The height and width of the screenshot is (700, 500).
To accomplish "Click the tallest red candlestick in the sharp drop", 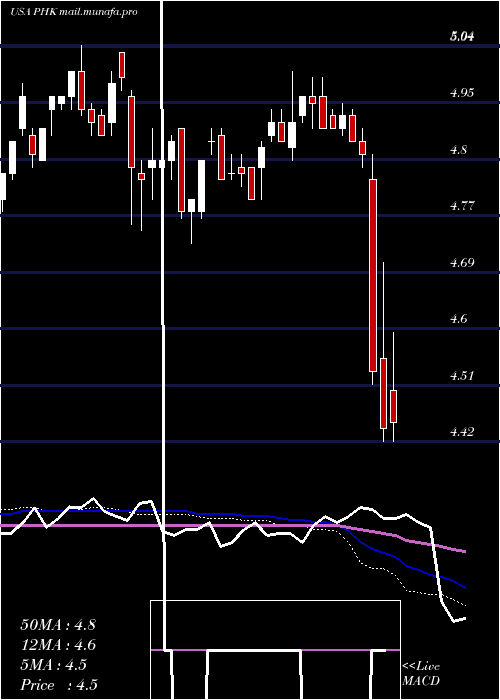I will [373, 275].
